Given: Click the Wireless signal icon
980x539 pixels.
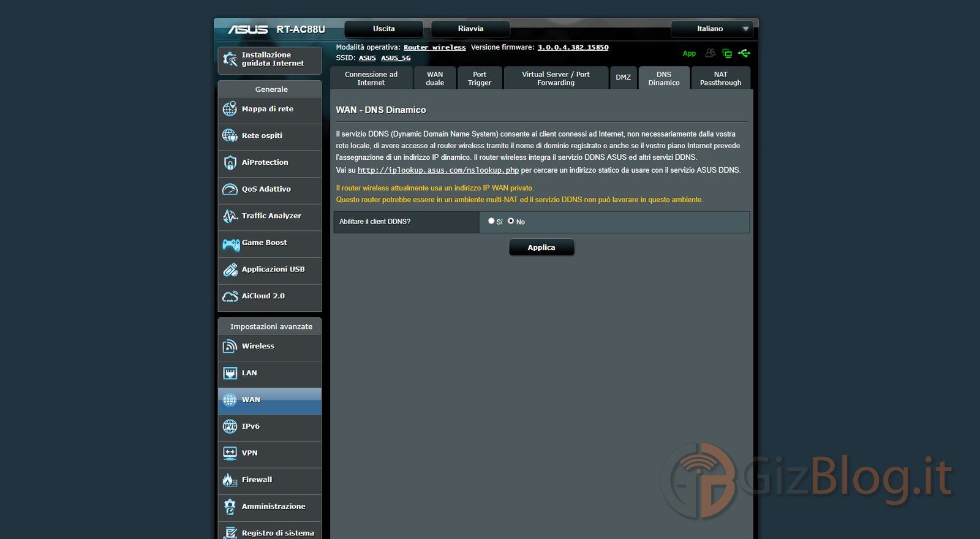Looking at the screenshot, I should point(230,346).
